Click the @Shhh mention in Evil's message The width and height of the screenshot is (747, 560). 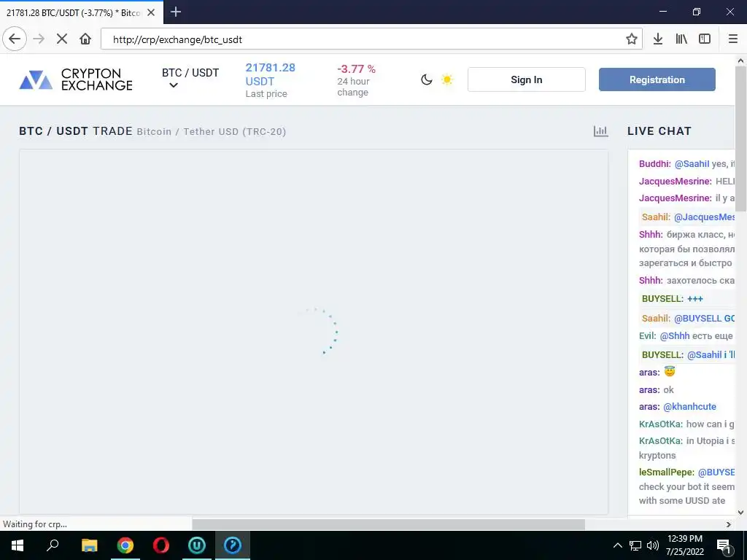point(675,335)
